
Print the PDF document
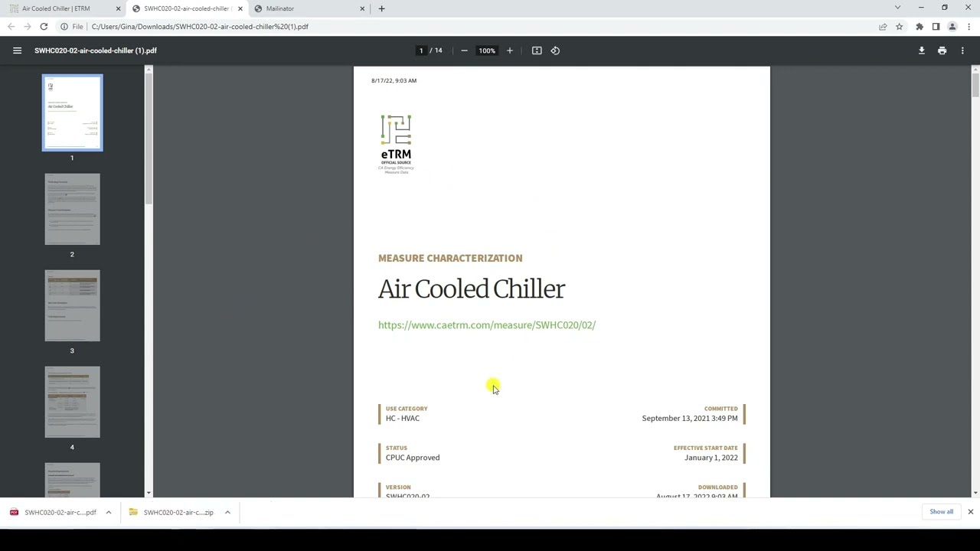click(x=942, y=51)
